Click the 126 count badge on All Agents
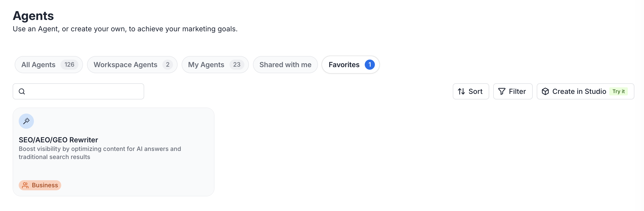This screenshot has width=644, height=211. click(x=69, y=65)
